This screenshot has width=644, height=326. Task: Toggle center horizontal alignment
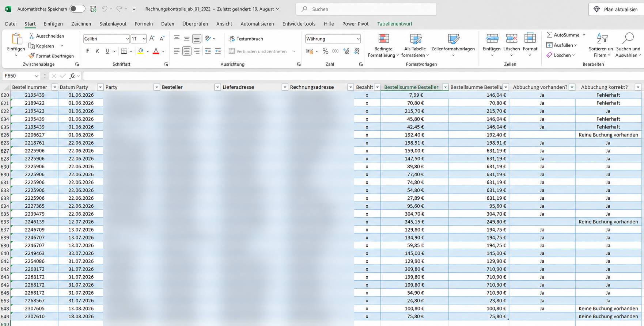(x=187, y=51)
